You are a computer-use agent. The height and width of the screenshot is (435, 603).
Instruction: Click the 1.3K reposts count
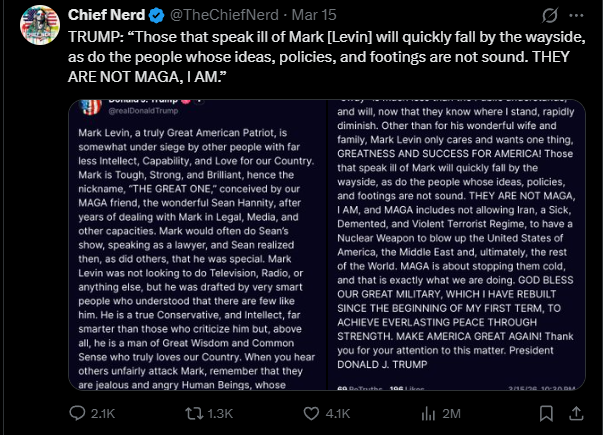(x=219, y=413)
